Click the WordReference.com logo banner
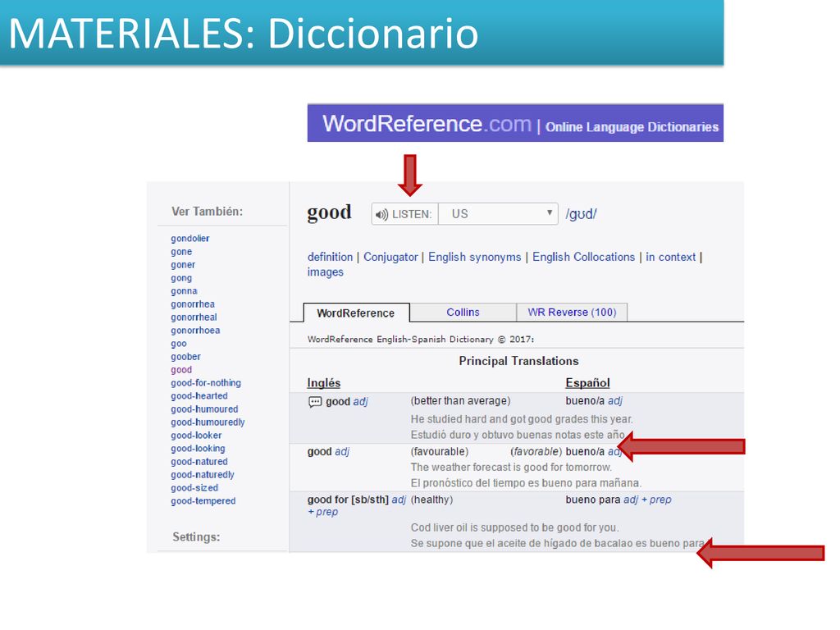The height and width of the screenshot is (630, 840). tap(515, 123)
